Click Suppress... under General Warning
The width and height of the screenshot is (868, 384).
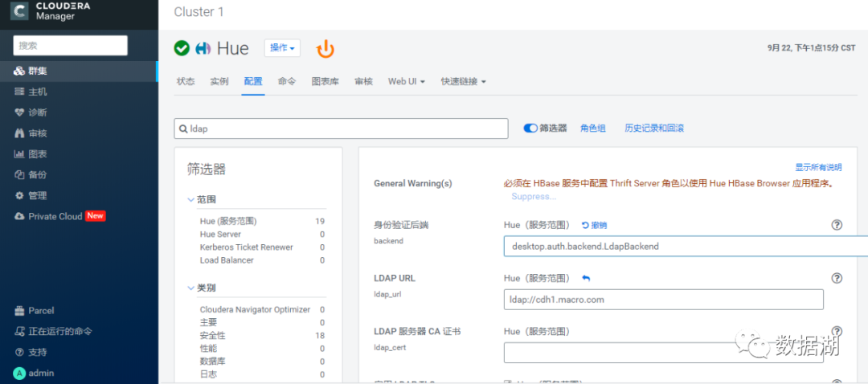(534, 197)
